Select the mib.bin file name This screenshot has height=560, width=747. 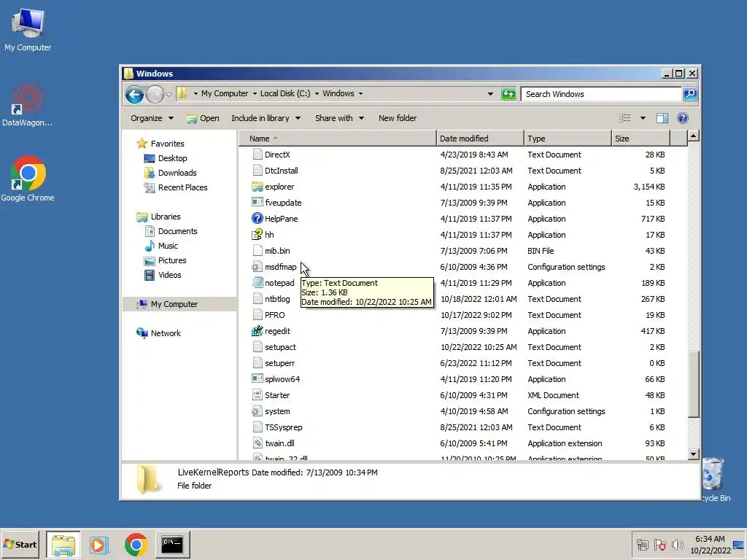click(277, 251)
